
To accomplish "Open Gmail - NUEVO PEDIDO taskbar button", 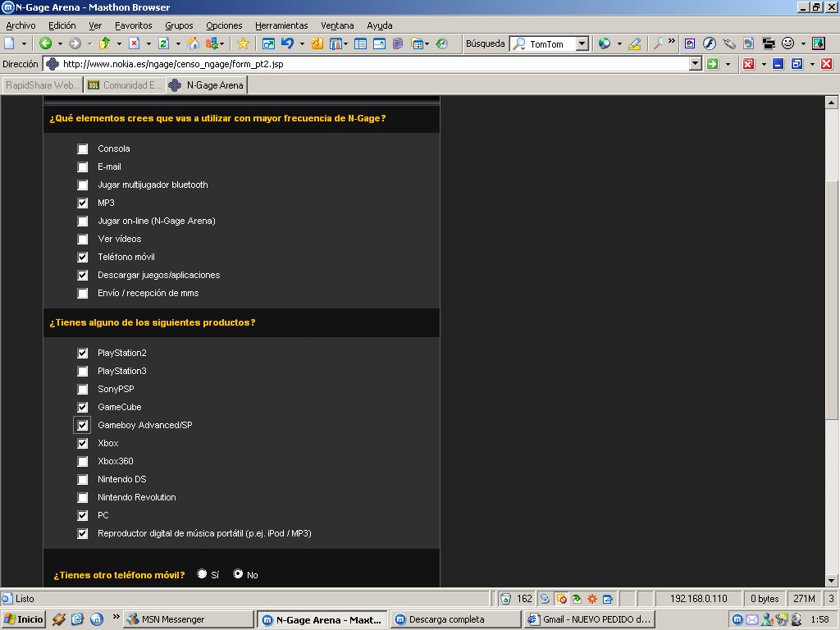I will click(x=591, y=619).
